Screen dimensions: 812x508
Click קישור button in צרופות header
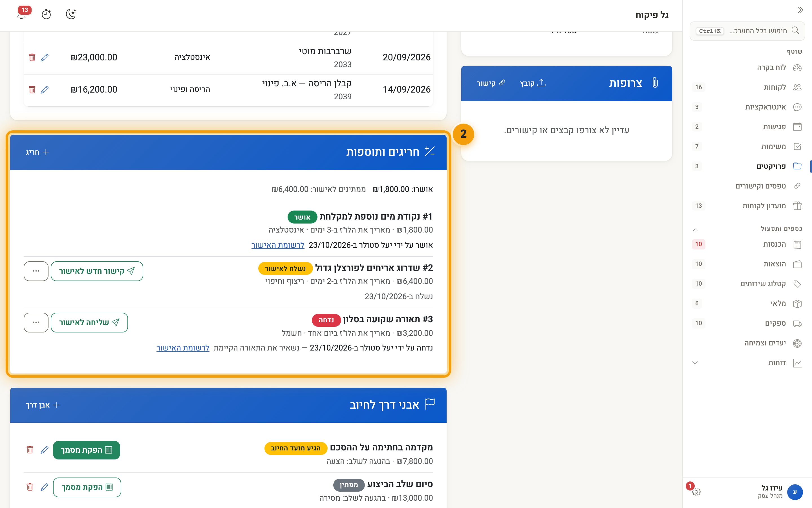(491, 83)
